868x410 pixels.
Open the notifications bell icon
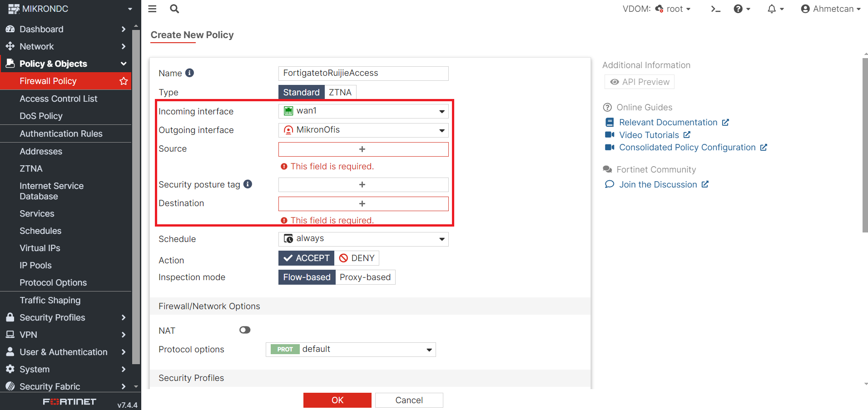pyautogui.click(x=775, y=9)
